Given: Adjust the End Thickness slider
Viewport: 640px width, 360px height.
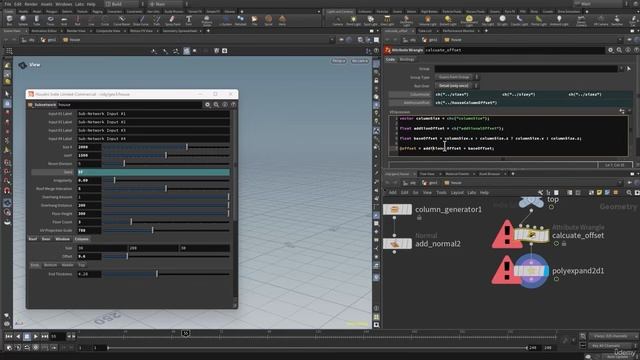Looking at the screenshot, I should click(x=166, y=274).
